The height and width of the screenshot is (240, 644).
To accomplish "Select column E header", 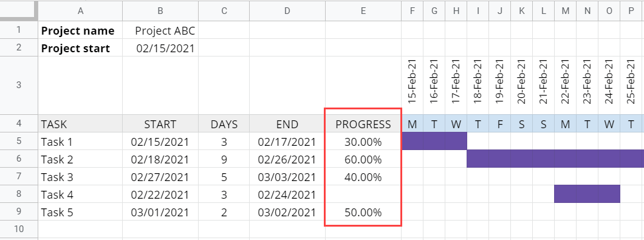I will click(x=363, y=11).
